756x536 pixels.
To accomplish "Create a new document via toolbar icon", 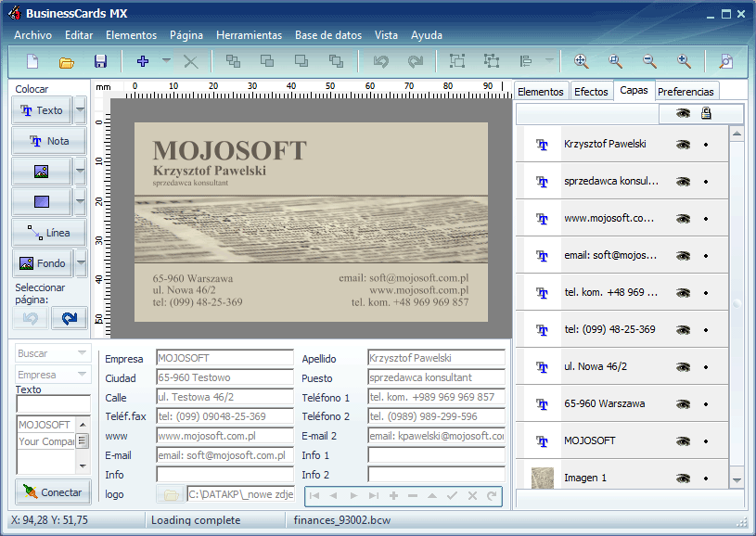I will click(32, 61).
